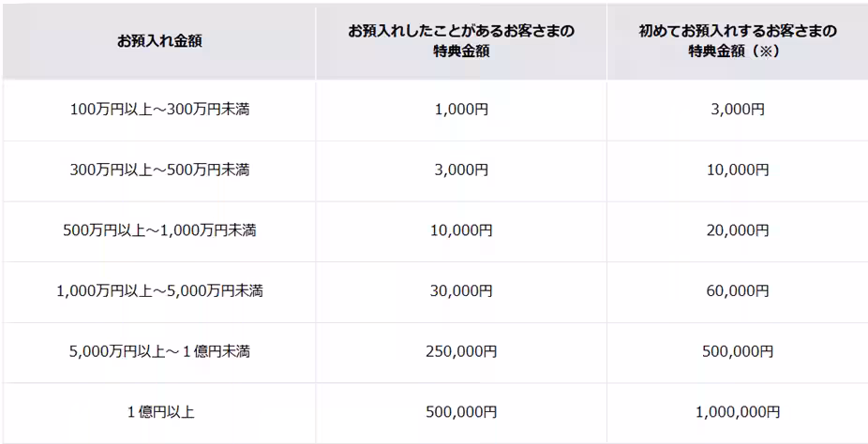Click 3,000円 in the 300万円以上 row
Screen dimensions: 868x444
[461, 170]
